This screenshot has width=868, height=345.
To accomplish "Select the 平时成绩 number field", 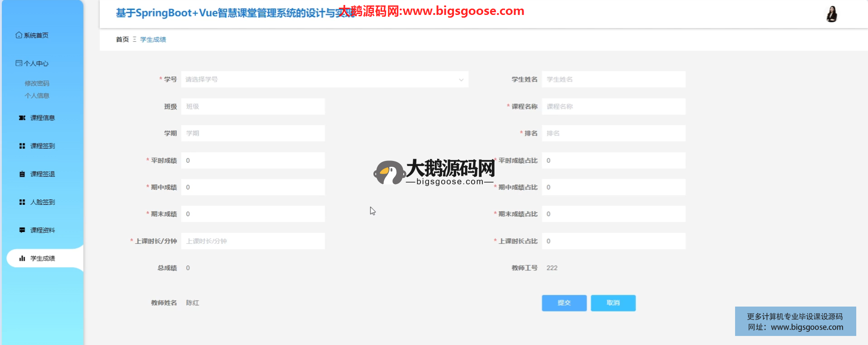I will click(253, 161).
